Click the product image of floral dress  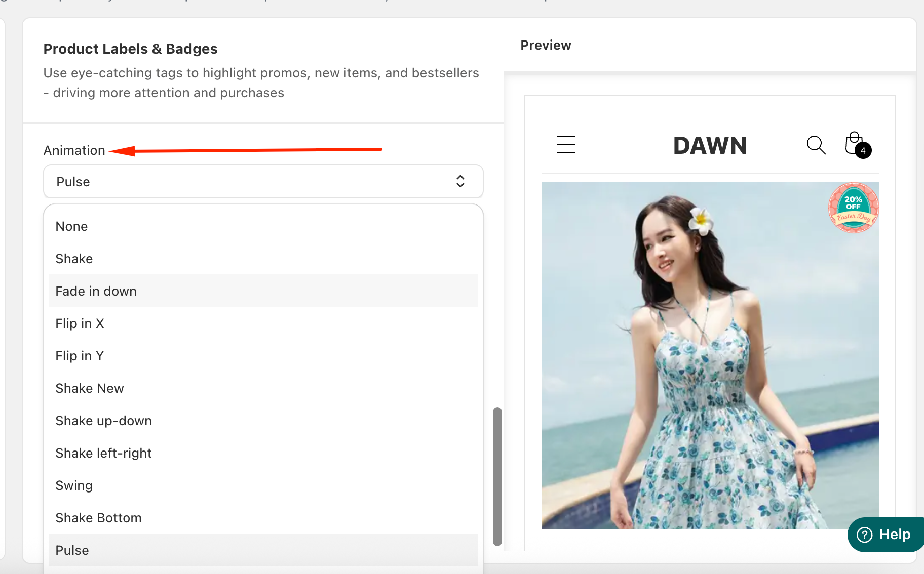[x=710, y=356]
